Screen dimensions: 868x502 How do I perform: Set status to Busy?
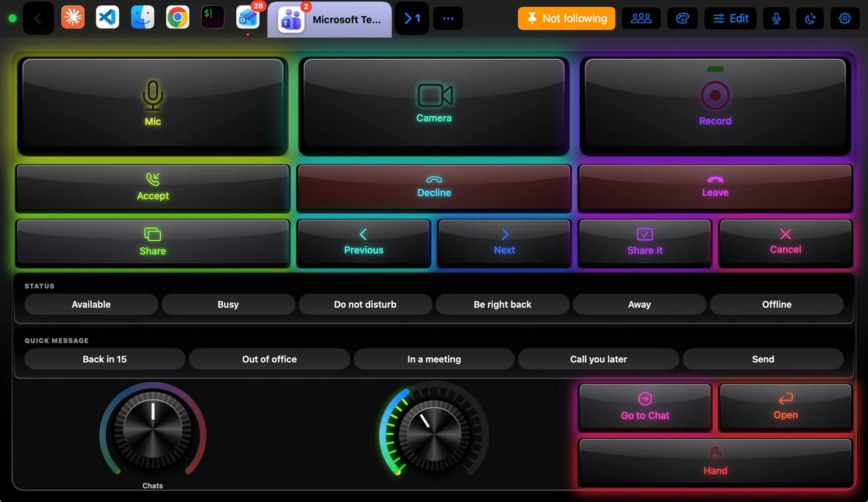(228, 304)
